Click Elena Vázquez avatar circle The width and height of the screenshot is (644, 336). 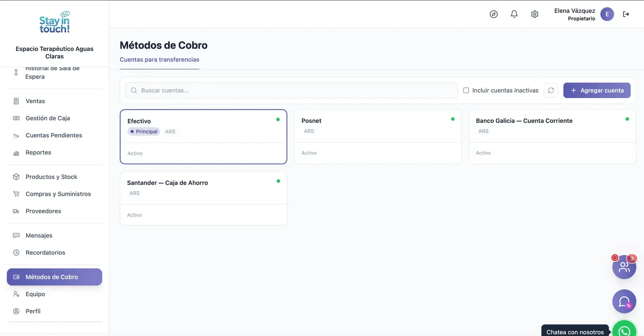[607, 14]
